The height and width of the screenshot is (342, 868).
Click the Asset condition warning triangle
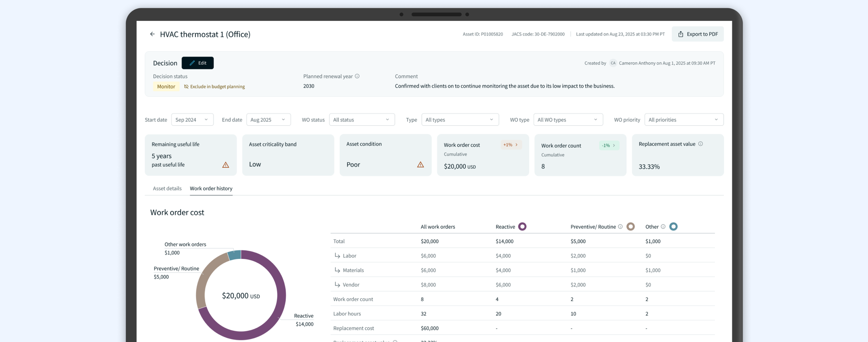(420, 164)
